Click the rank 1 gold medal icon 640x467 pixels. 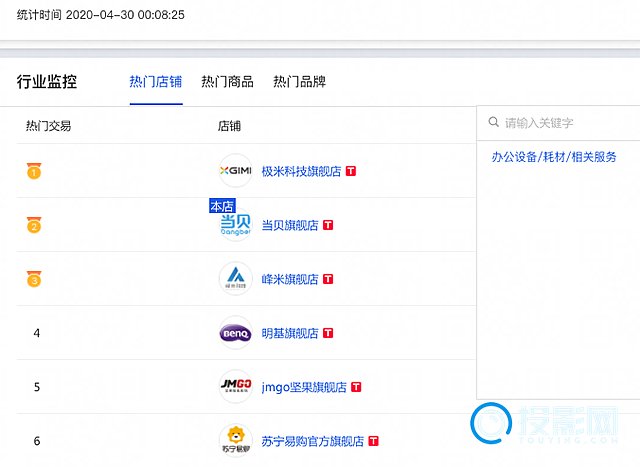(x=34, y=172)
